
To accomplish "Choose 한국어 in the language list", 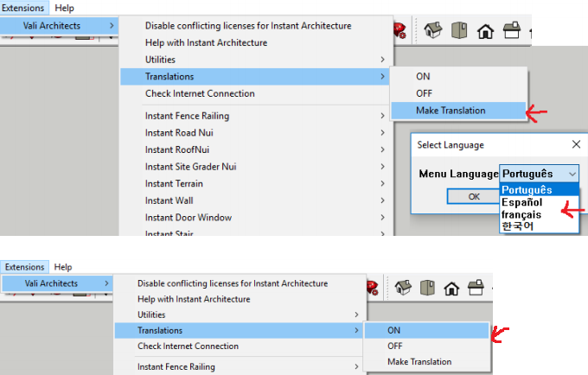I will (539, 226).
